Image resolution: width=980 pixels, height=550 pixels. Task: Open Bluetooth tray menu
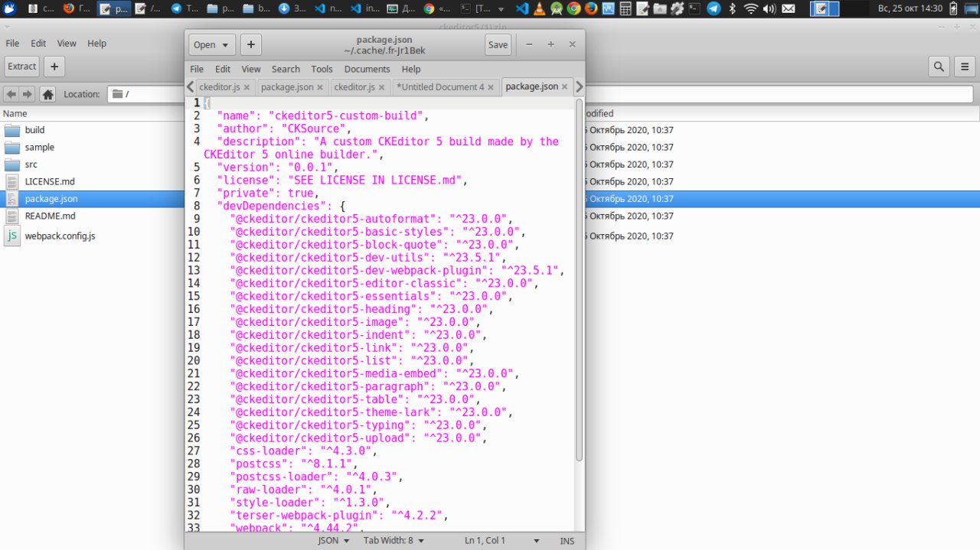(x=733, y=9)
